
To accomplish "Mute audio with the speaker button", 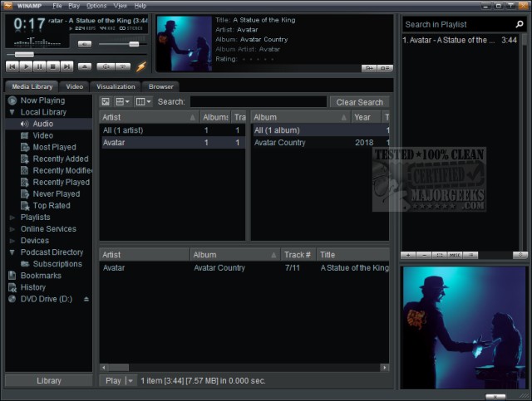I will click(85, 44).
